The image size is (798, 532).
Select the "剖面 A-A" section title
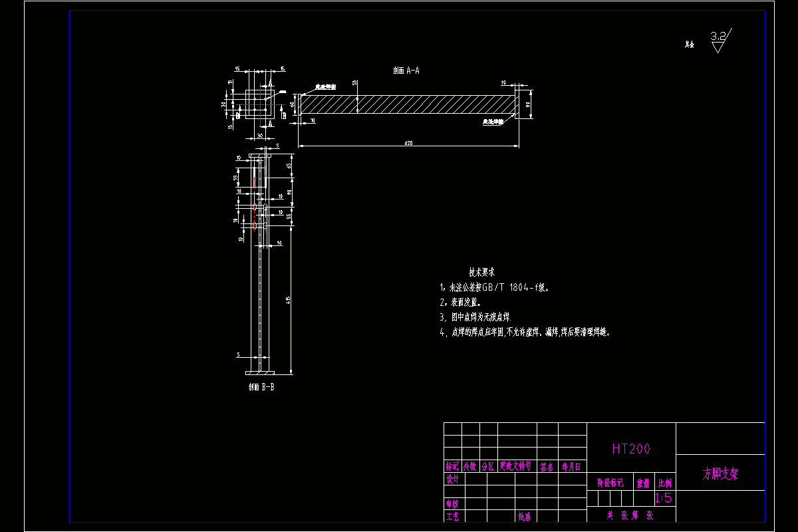406,70
